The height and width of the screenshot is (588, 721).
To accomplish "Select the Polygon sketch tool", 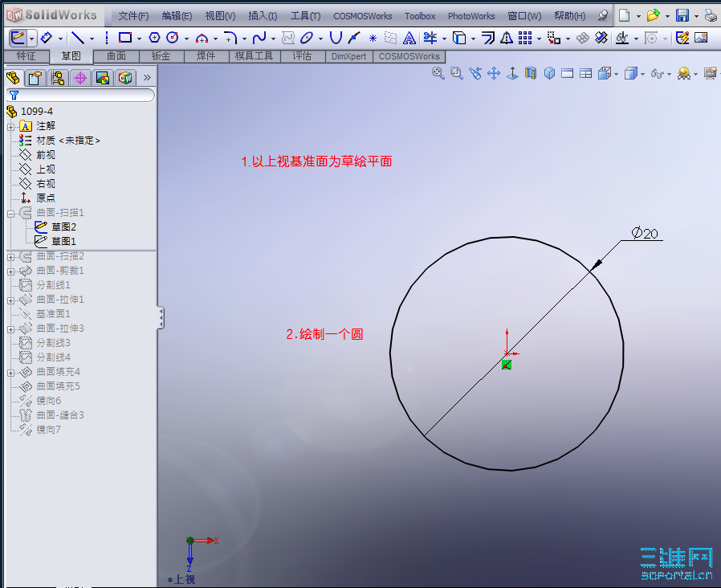I will (154, 38).
